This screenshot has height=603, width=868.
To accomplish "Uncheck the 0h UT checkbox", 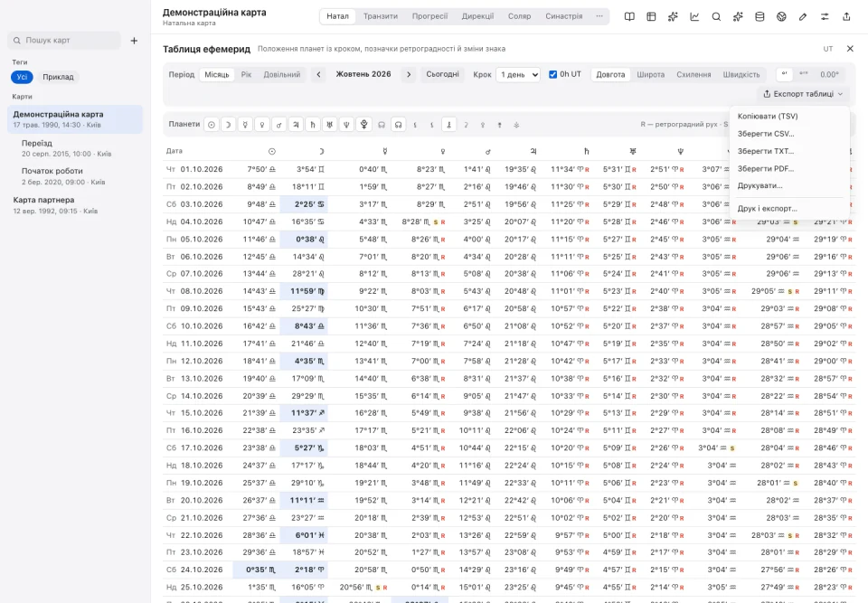I will 552,74.
